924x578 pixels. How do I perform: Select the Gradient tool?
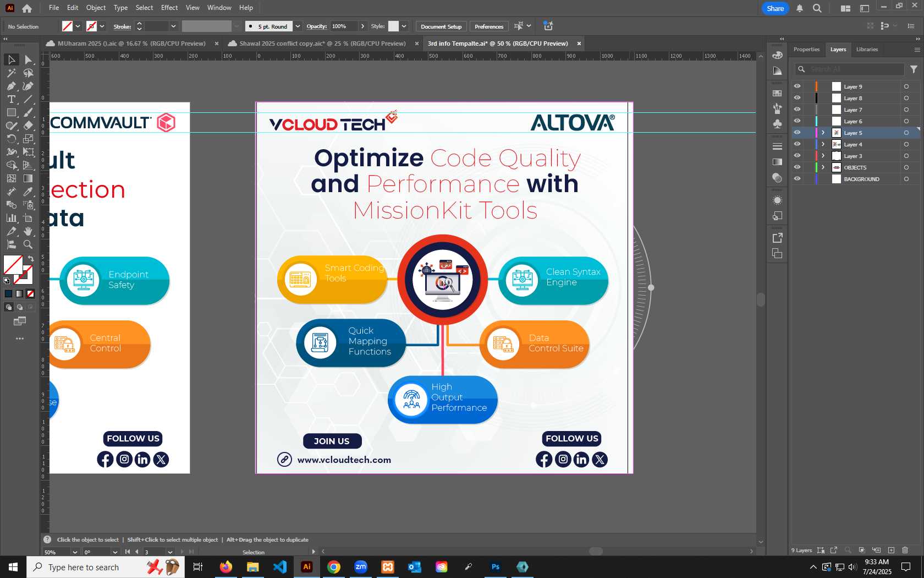(28, 178)
